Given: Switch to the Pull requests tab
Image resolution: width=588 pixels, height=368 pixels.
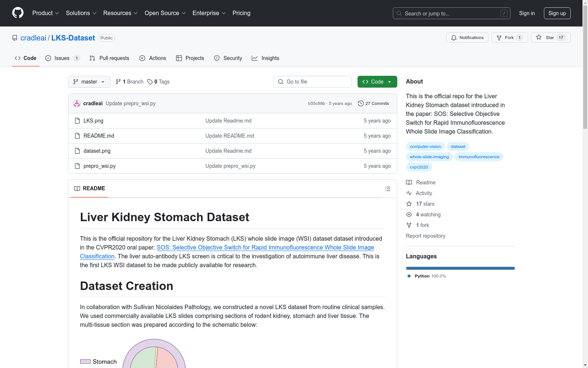Looking at the screenshot, I should click(x=110, y=58).
